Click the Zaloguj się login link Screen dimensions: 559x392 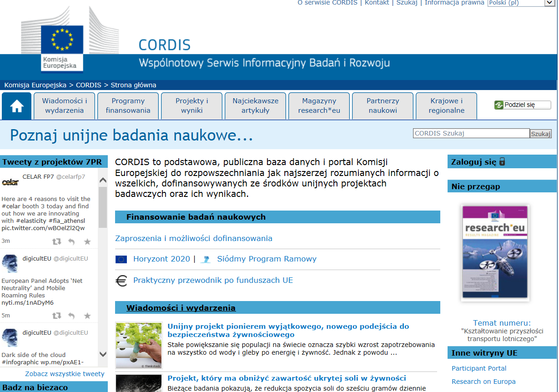(x=473, y=161)
